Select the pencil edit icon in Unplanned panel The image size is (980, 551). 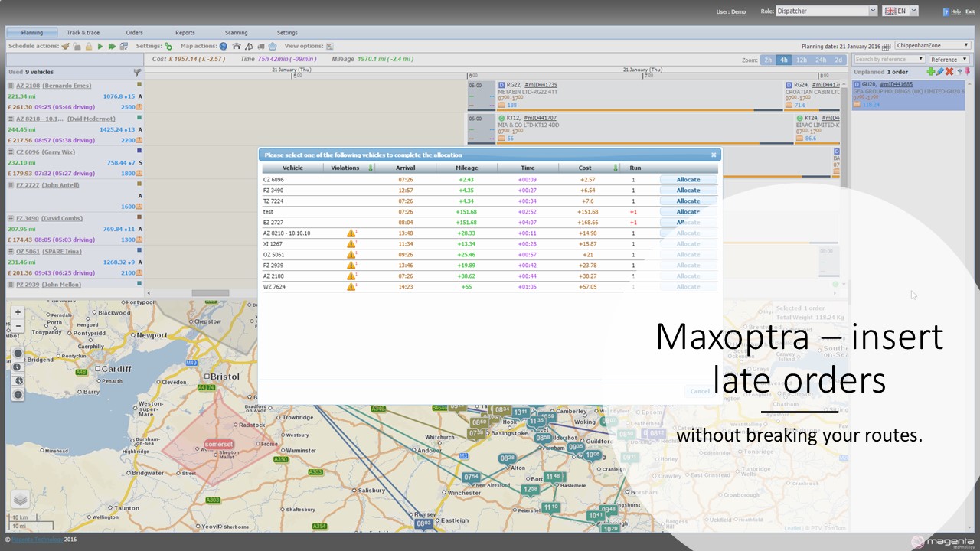940,71
